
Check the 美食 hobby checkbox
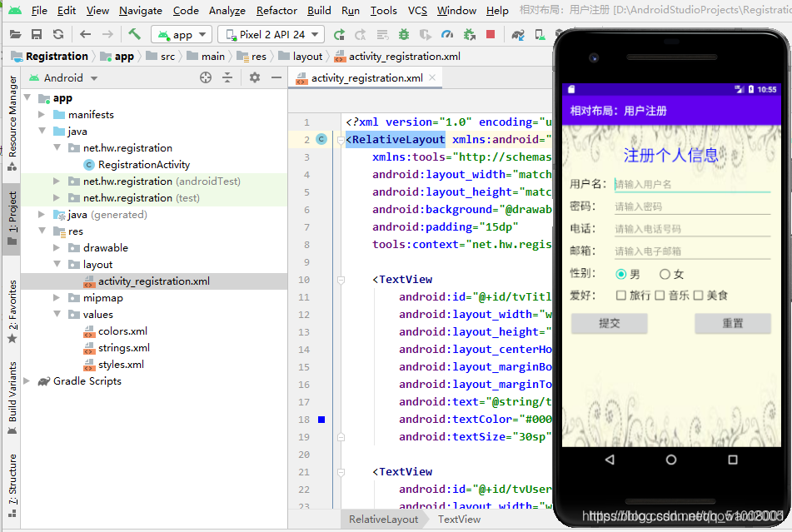tap(698, 296)
